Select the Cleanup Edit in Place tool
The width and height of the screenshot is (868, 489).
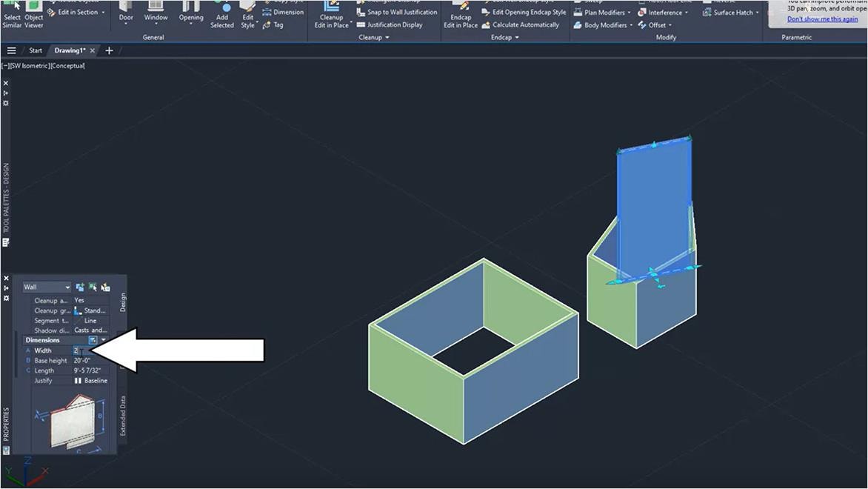[x=331, y=15]
